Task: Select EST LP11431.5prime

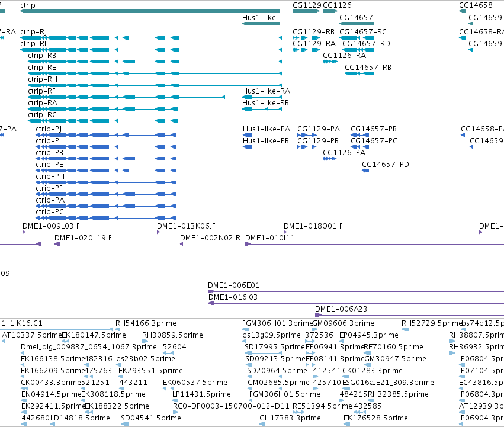Action: (x=175, y=400)
